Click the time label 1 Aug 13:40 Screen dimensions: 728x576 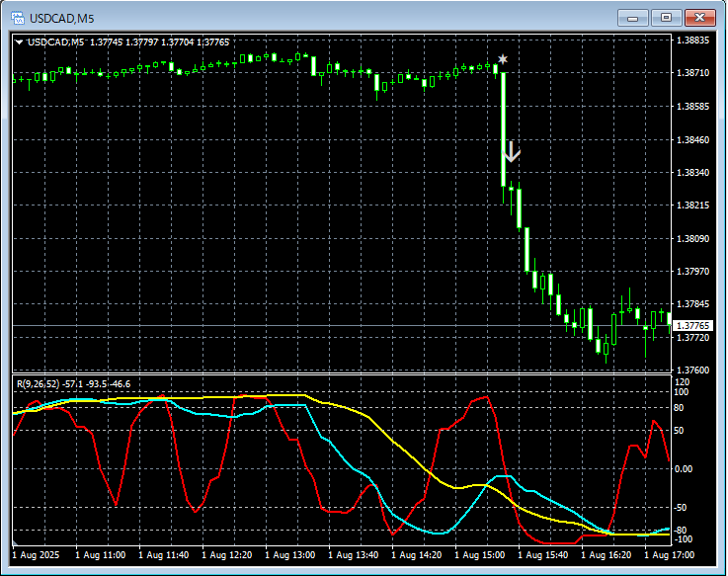(x=354, y=555)
